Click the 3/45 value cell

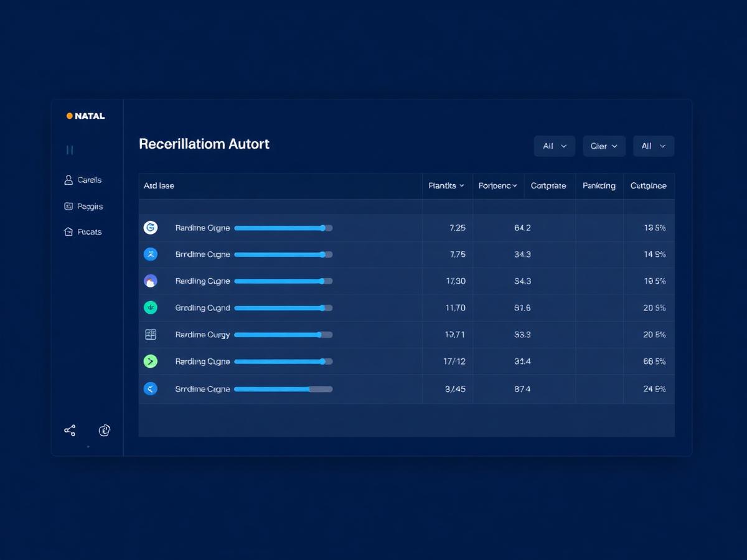tap(455, 389)
